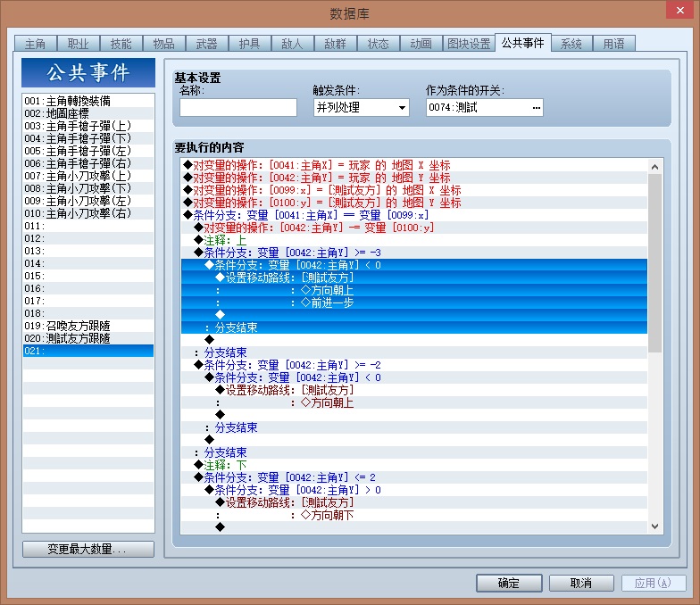Viewport: 700px width, 605px height.
Task: Select the 条件分支 [0042:主角Y] >= -2 line
Action: 414,365
